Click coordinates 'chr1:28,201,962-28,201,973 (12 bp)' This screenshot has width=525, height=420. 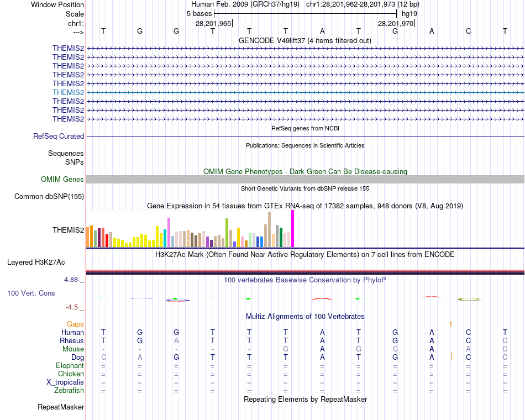pos(363,4)
